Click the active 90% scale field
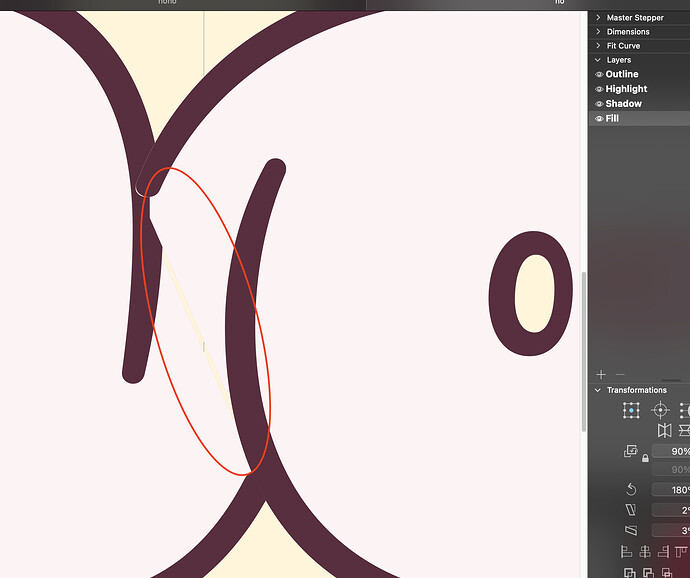The height and width of the screenshot is (578, 690). 671,451
